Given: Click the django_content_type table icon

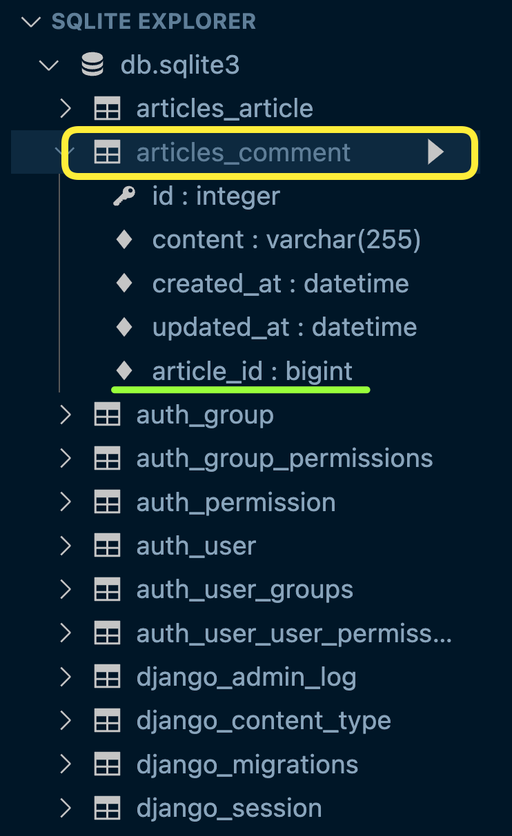Looking at the screenshot, I should point(107,721).
